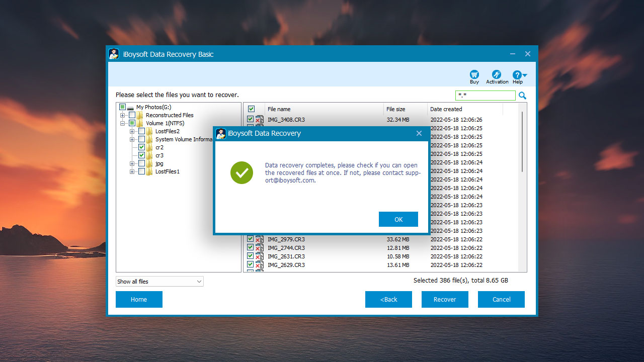Uncheck the IMG_2979.CR3 checkbox

coord(250,239)
